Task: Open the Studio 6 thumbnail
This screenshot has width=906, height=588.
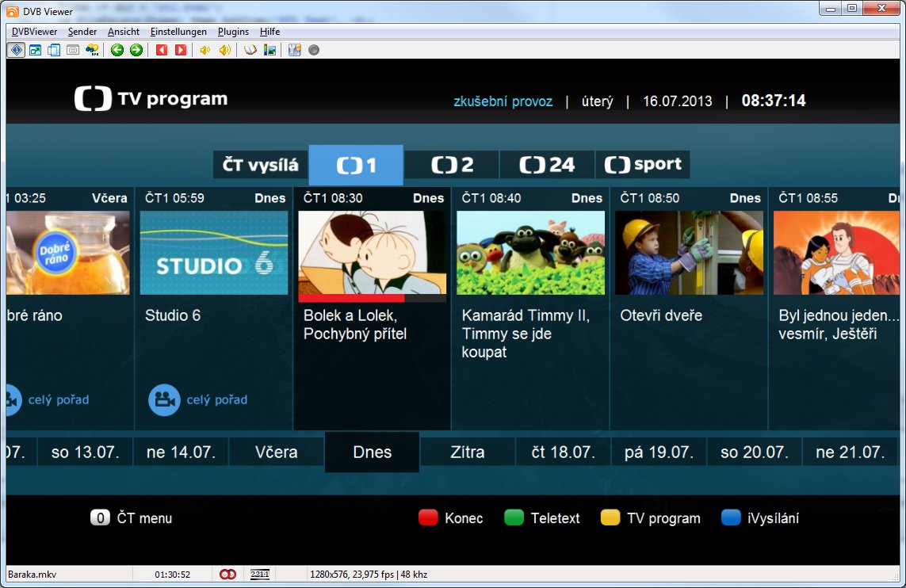Action: coord(214,253)
